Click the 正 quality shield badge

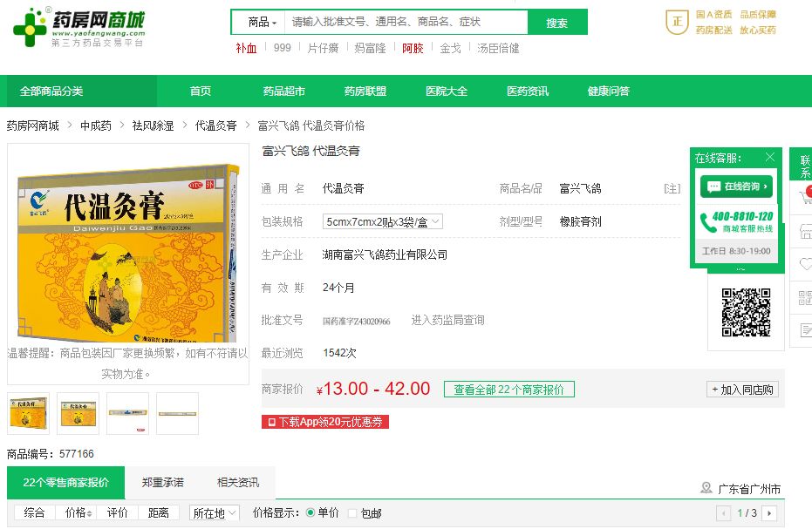click(x=677, y=23)
